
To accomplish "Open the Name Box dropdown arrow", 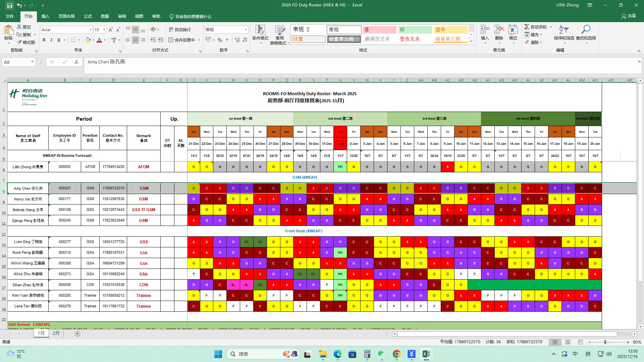I will tap(32, 62).
